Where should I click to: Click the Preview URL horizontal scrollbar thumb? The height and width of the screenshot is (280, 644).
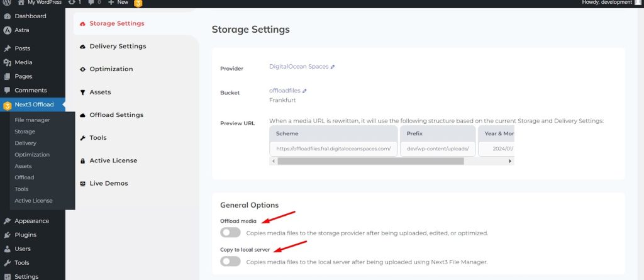point(370,161)
